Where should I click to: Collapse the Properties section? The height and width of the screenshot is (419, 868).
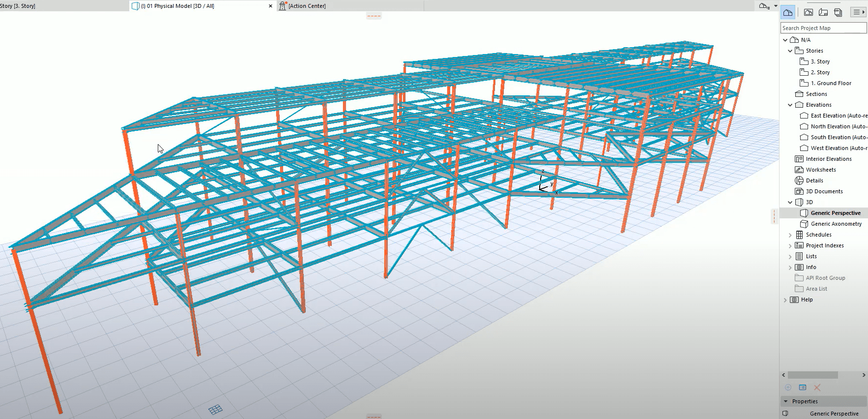pyautogui.click(x=786, y=401)
